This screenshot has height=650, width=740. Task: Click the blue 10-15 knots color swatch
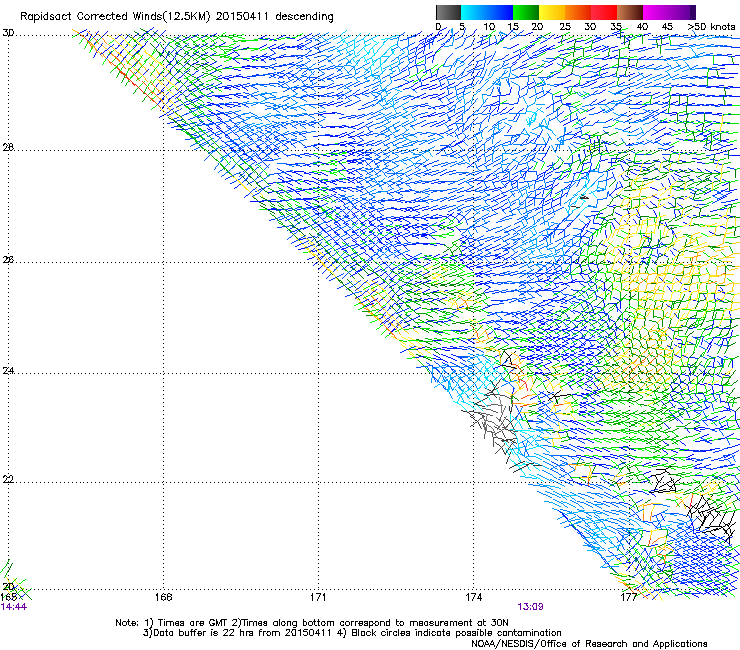(500, 12)
